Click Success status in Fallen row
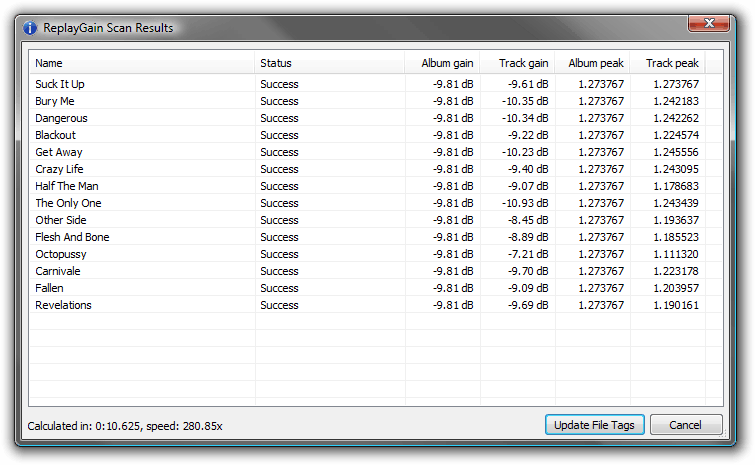The image size is (755, 465). [279, 288]
